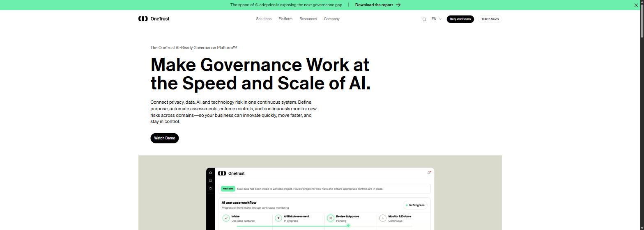Open site search magnifier icon
This screenshot has width=644, height=230.
point(424,19)
